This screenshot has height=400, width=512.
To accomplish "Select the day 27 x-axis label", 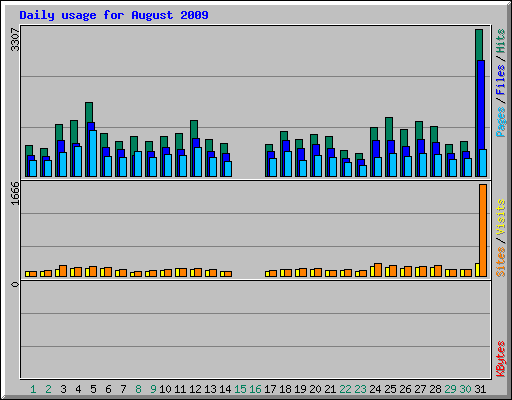I will coord(420,389).
